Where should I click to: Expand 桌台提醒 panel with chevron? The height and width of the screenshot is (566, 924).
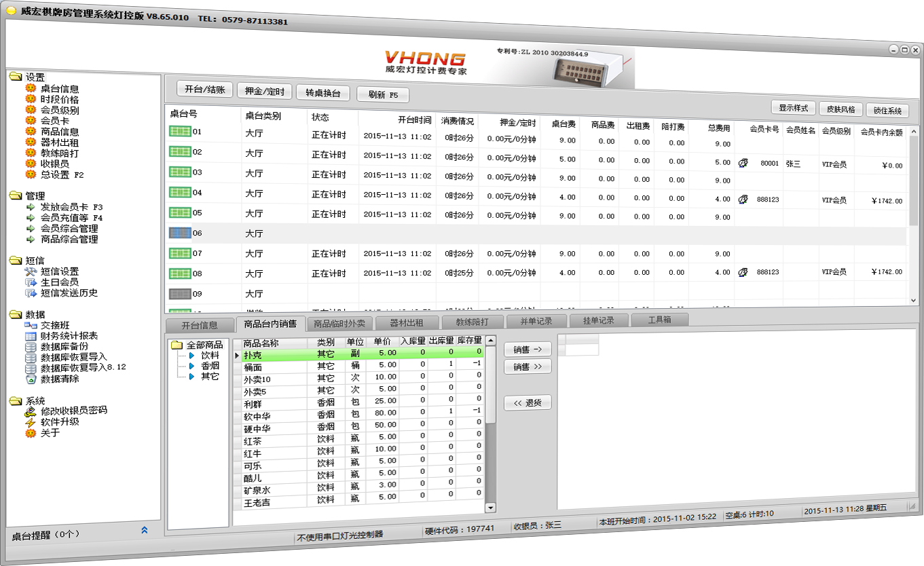point(144,530)
